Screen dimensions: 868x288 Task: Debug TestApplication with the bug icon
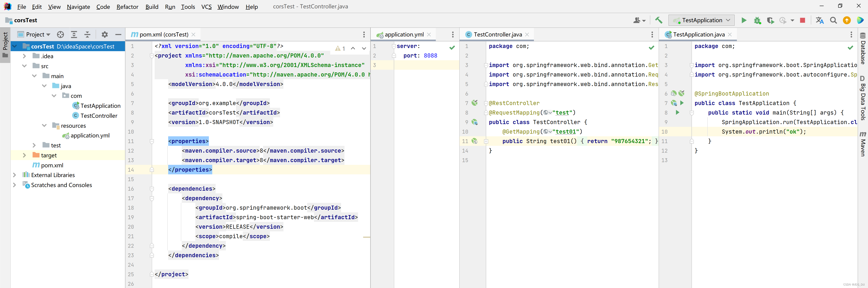(757, 20)
